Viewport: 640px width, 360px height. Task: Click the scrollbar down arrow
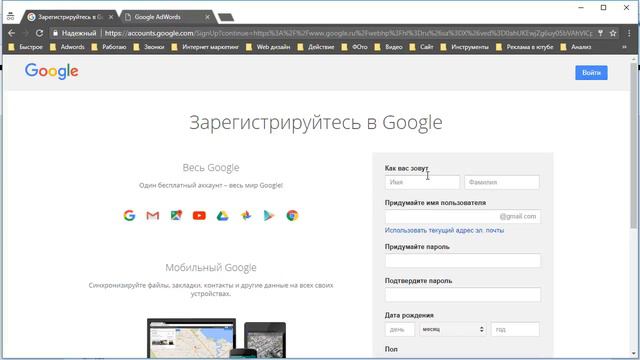coord(633,354)
